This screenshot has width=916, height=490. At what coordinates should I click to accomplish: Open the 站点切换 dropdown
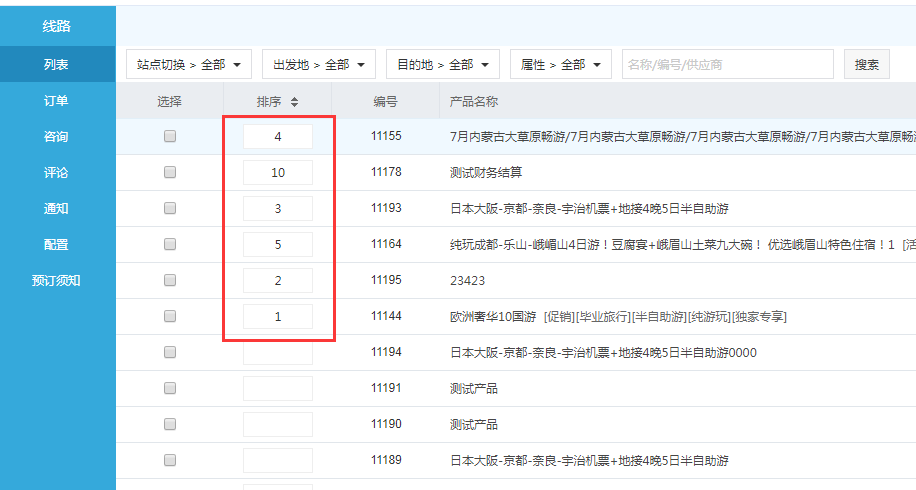coord(189,64)
